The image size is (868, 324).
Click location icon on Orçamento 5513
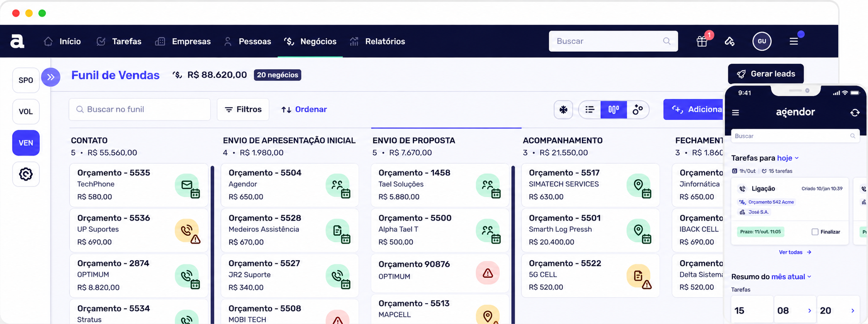pyautogui.click(x=488, y=315)
